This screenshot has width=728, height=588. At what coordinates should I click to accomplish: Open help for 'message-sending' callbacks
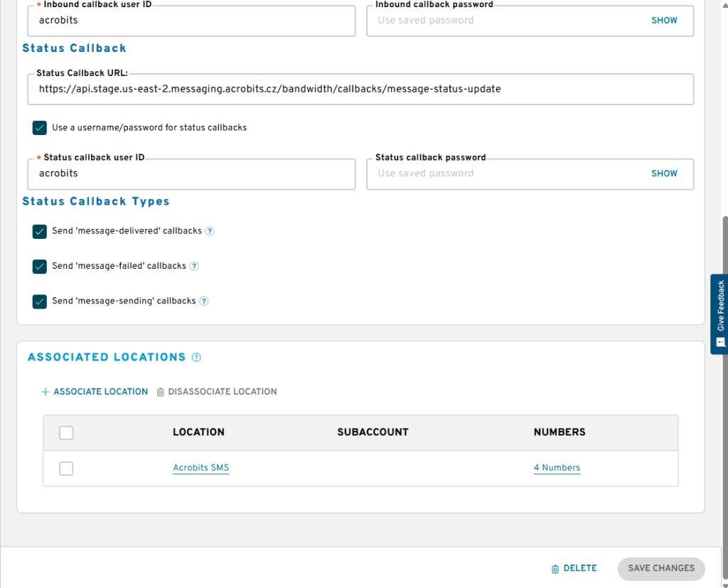[x=204, y=301]
